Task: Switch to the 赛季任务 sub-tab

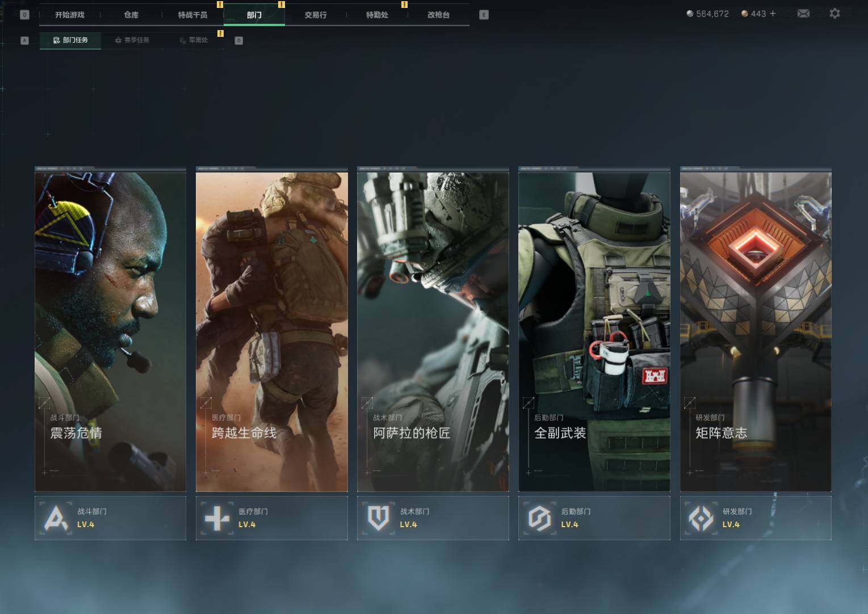Action: [132, 40]
